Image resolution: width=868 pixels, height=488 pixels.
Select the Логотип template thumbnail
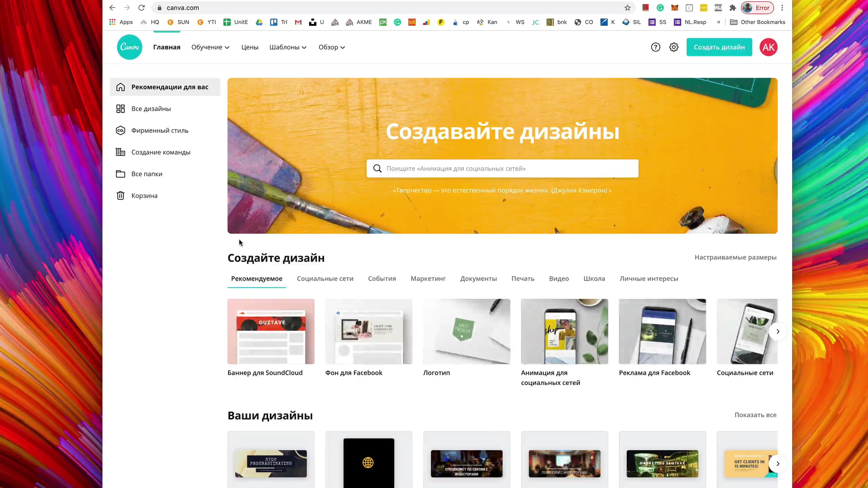tap(467, 331)
